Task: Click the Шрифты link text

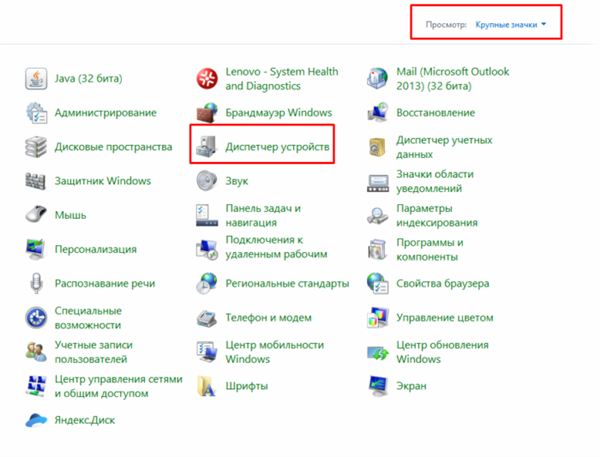Action: (247, 386)
